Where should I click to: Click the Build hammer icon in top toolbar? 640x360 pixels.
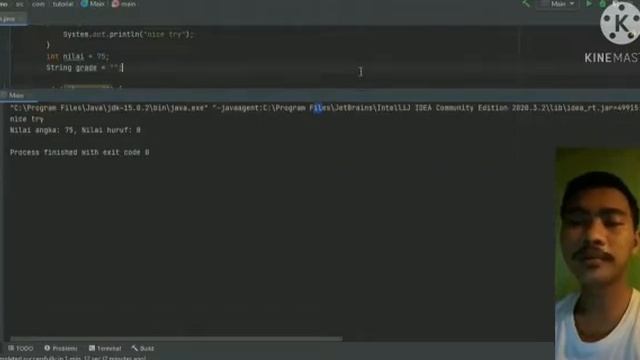pyautogui.click(x=526, y=4)
